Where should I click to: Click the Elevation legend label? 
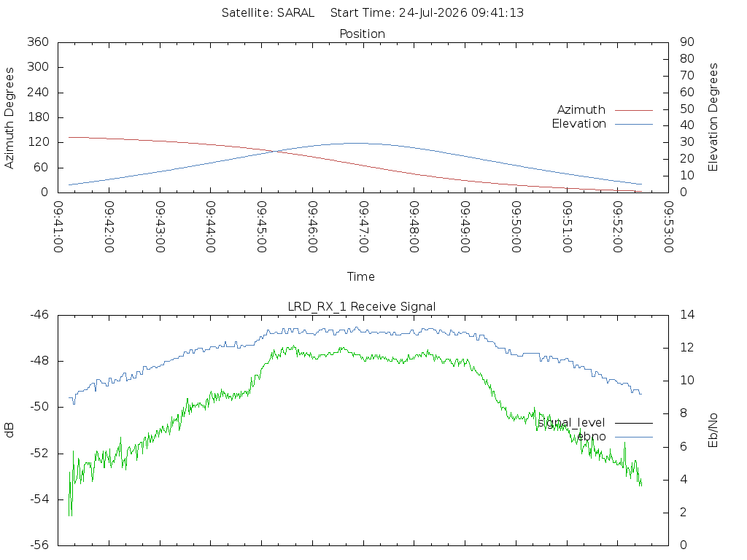tap(578, 124)
